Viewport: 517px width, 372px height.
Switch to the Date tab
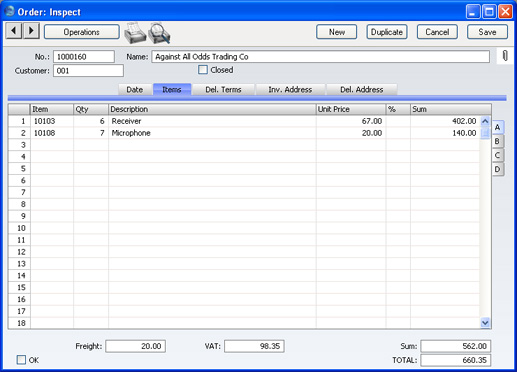tap(135, 90)
